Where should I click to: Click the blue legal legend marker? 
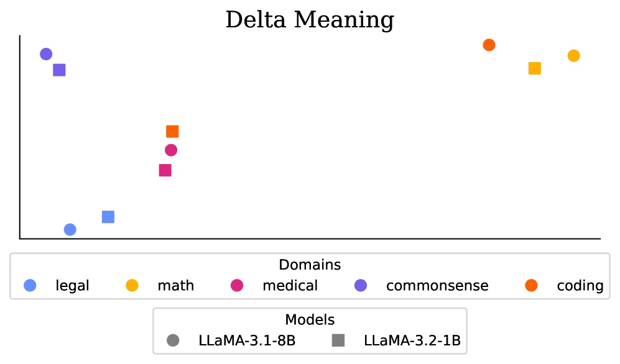30,286
